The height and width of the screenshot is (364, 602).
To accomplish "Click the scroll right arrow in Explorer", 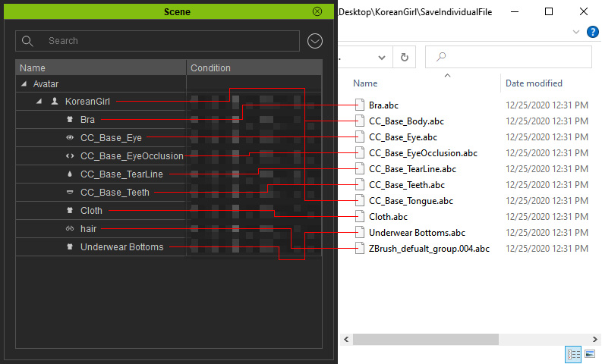I will tap(594, 339).
